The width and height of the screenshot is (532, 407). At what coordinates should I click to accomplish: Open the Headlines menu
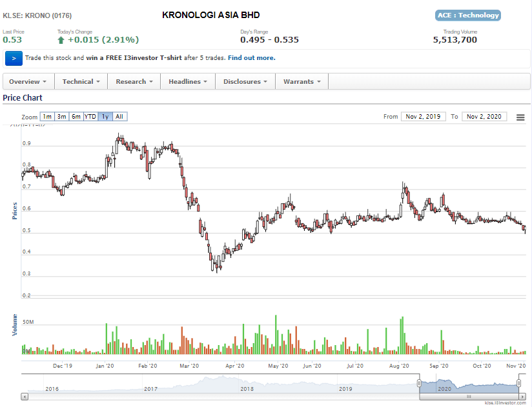(188, 82)
